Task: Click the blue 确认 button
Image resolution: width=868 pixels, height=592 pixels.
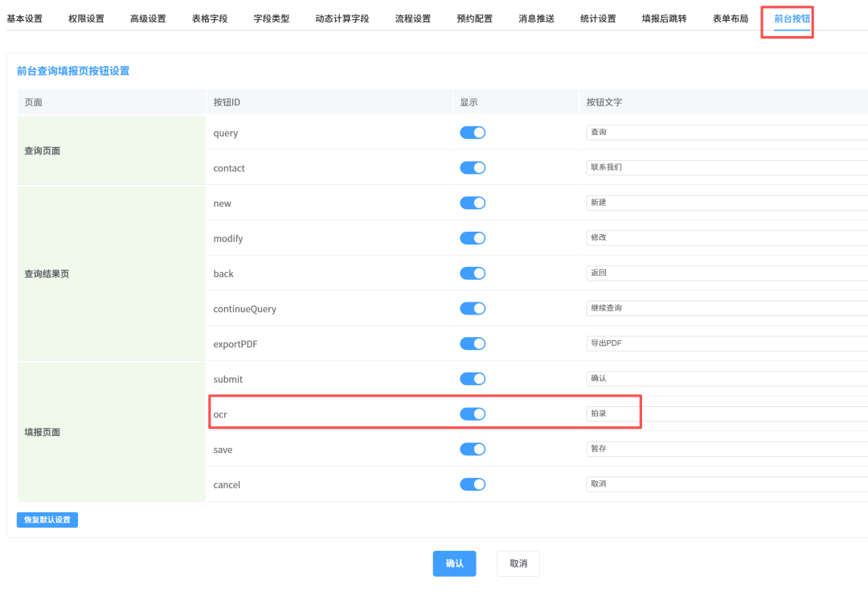Action: (454, 563)
